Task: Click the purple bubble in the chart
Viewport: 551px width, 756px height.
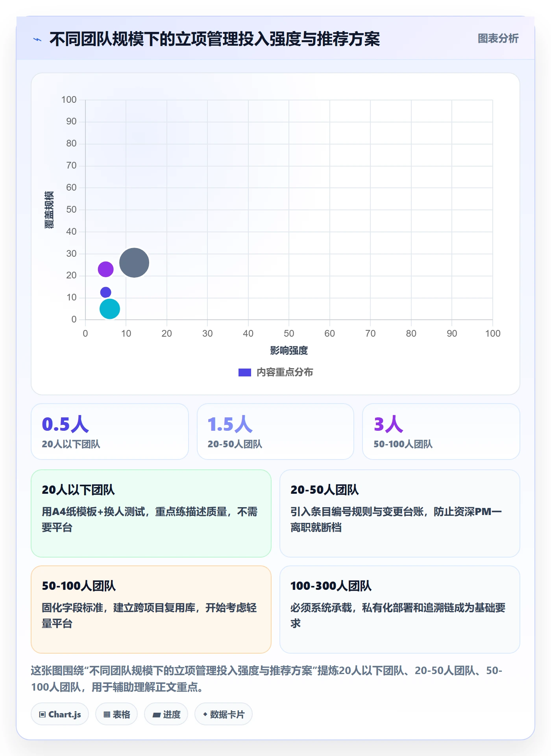Action: pos(105,269)
